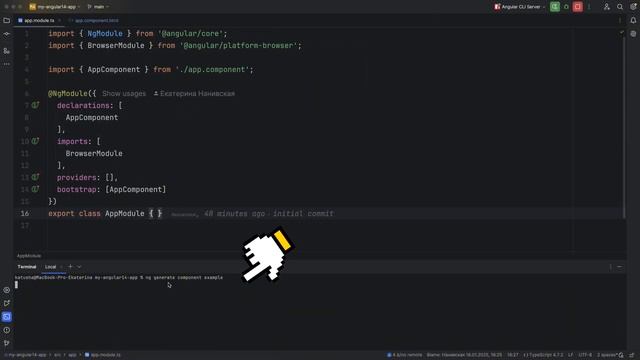
Task: Click line 16 number in the gutter
Action: pyautogui.click(x=24, y=213)
